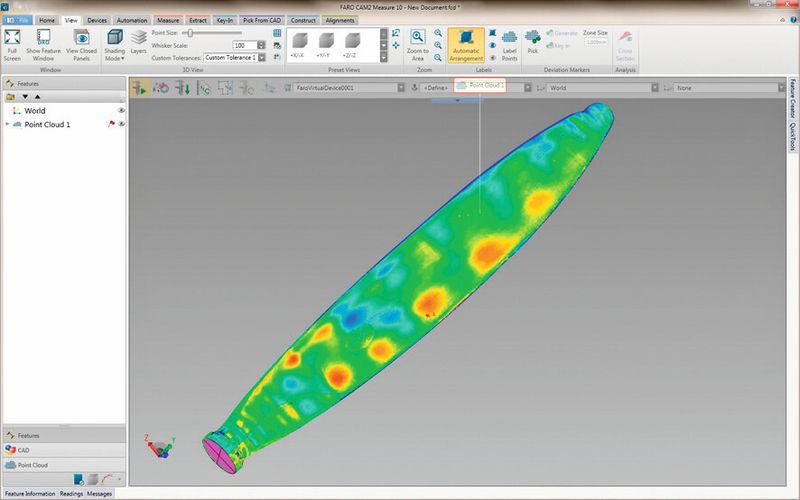Click the blue panel icon in navigation footer
Screen dimensions: 800x500
tap(79, 479)
